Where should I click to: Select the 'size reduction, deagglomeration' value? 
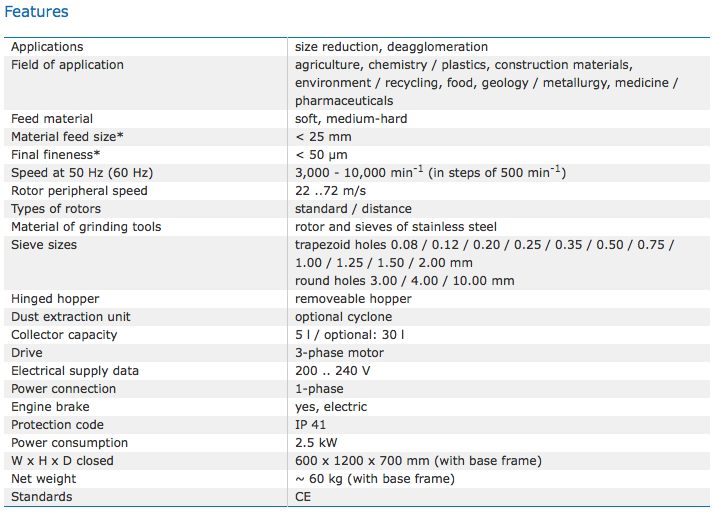pos(391,47)
